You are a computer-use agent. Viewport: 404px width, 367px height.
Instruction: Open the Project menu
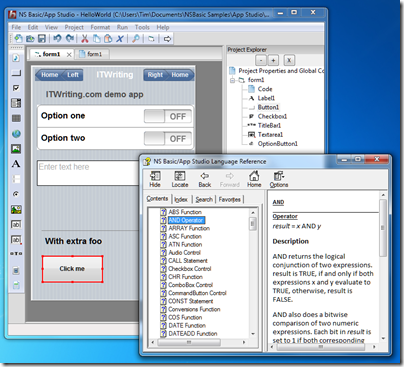[x=74, y=27]
